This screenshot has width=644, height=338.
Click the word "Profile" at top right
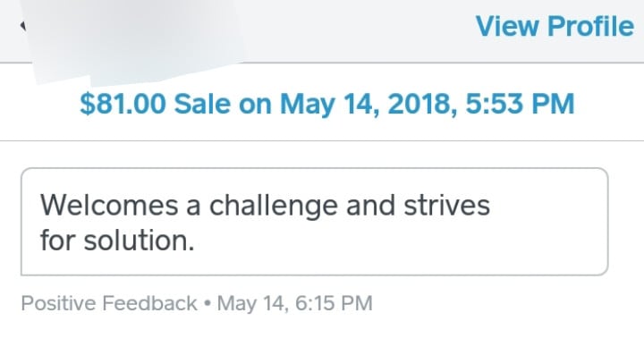[591, 26]
